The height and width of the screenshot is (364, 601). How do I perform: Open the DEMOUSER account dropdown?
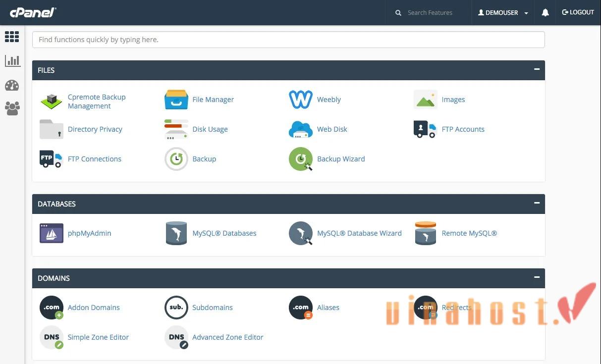coord(503,13)
